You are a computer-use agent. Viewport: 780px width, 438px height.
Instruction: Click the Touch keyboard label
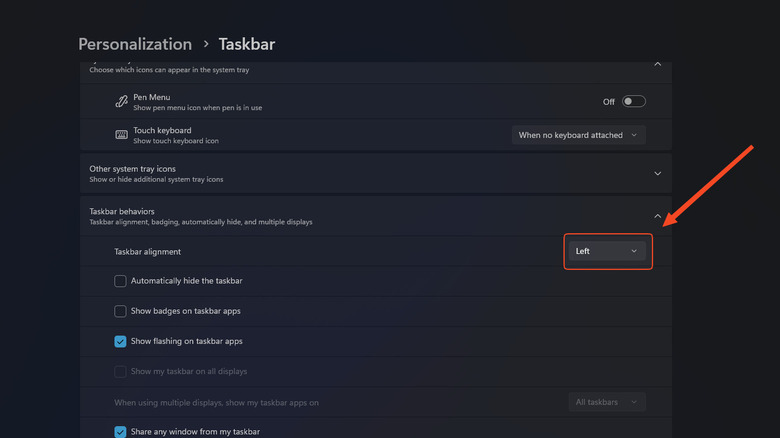tap(162, 130)
